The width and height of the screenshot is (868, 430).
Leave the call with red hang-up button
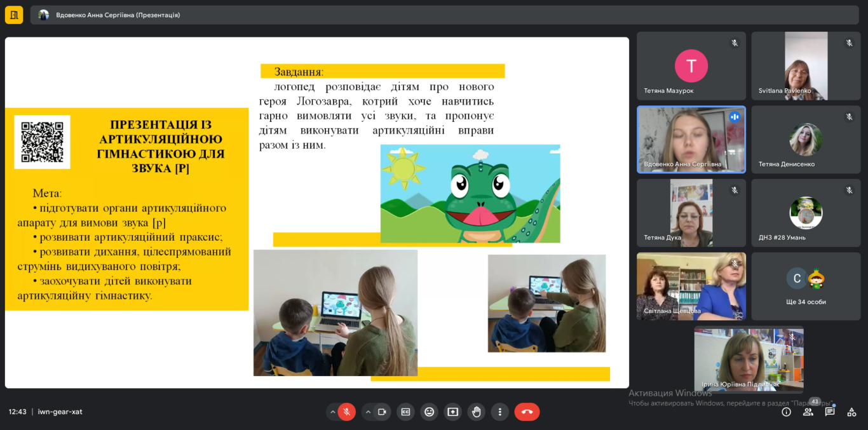527,412
